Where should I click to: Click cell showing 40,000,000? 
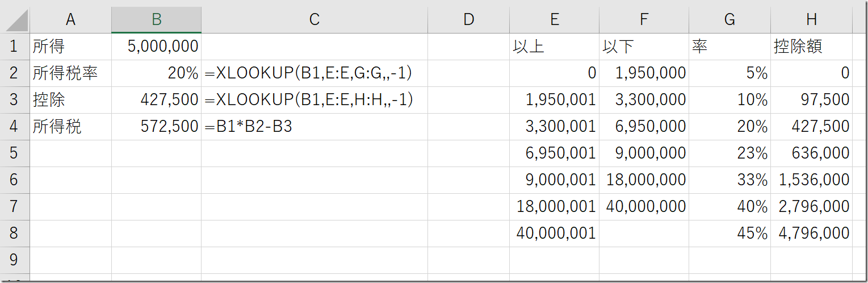(644, 207)
